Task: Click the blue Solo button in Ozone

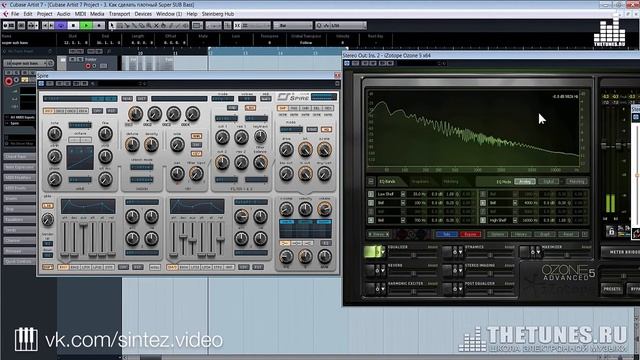Action: click(446, 234)
